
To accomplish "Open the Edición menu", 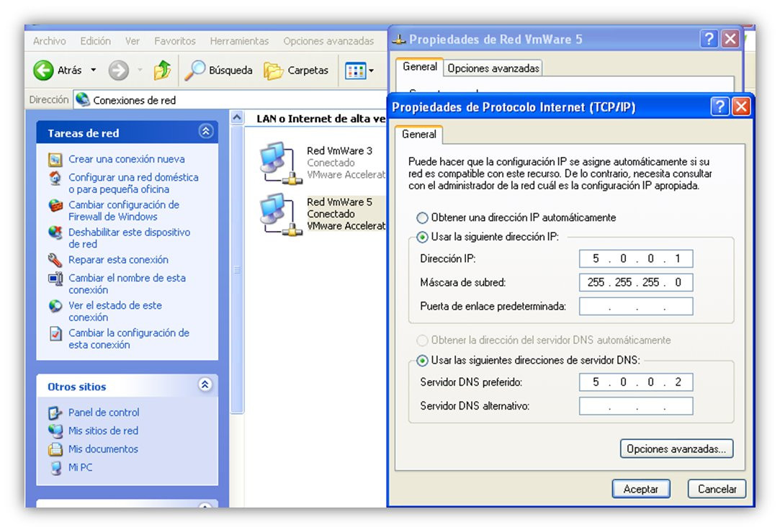I will [96, 41].
